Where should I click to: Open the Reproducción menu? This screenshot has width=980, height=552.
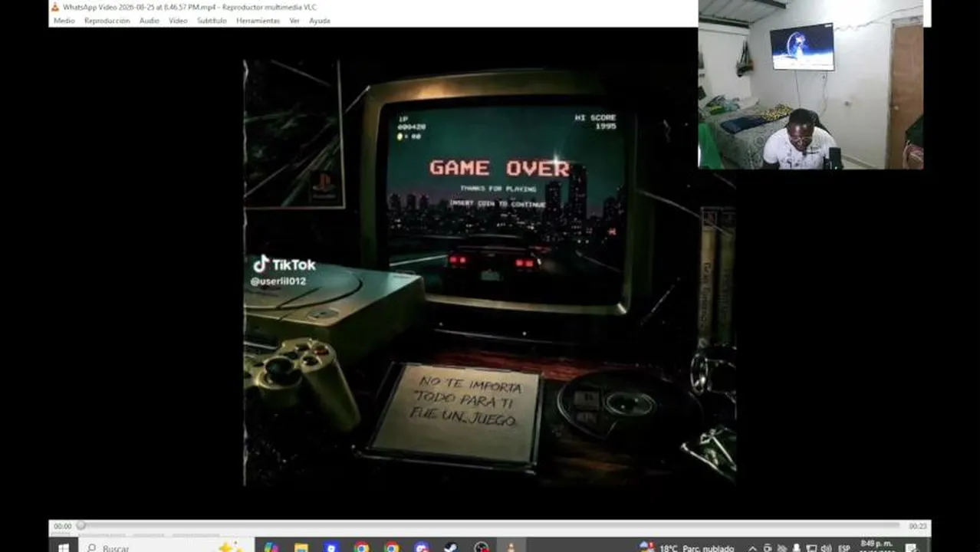(107, 21)
